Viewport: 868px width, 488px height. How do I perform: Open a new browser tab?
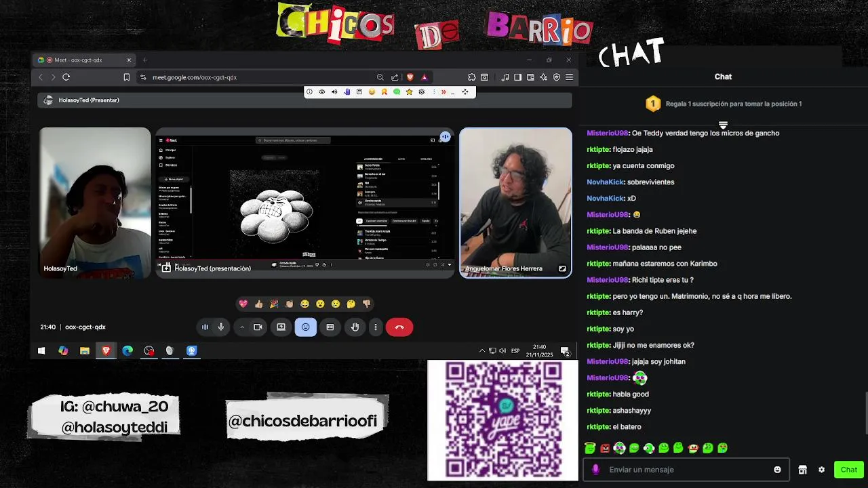[x=144, y=60]
